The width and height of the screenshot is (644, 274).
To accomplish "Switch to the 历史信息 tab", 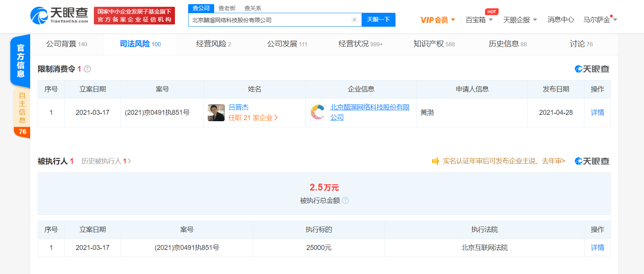I will coord(508,44).
